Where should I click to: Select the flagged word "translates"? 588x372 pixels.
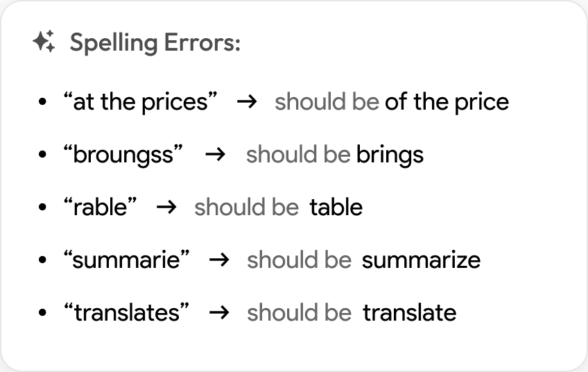tap(126, 312)
